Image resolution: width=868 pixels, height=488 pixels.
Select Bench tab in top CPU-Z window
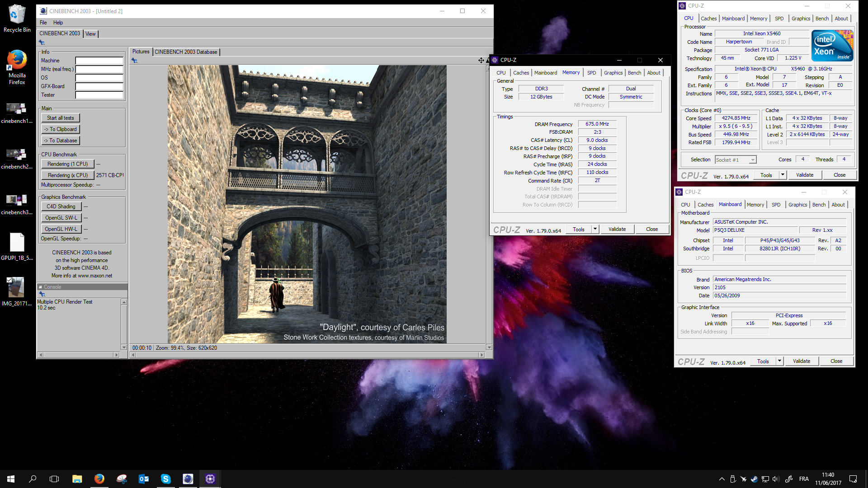tap(822, 19)
